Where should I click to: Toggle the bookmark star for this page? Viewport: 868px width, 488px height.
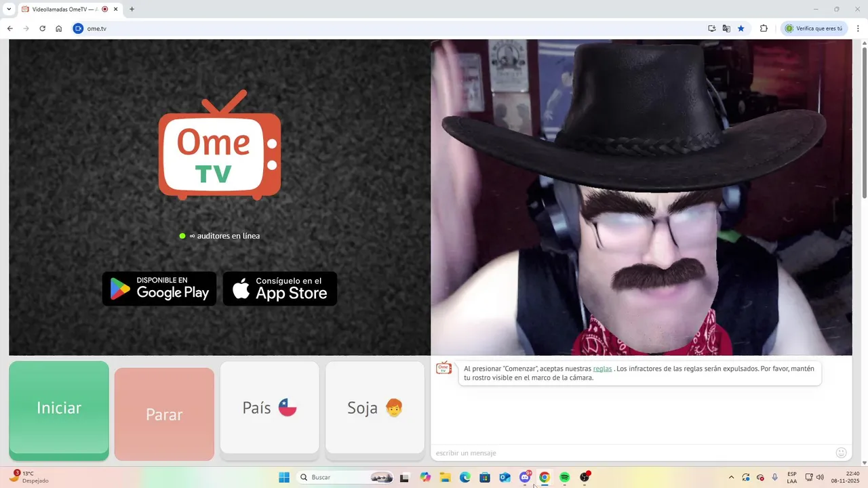[x=741, y=28]
